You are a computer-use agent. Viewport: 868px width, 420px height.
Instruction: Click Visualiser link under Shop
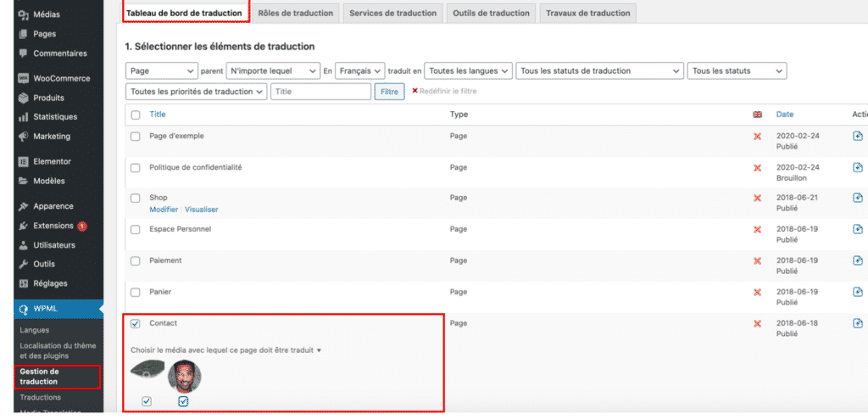tap(202, 210)
